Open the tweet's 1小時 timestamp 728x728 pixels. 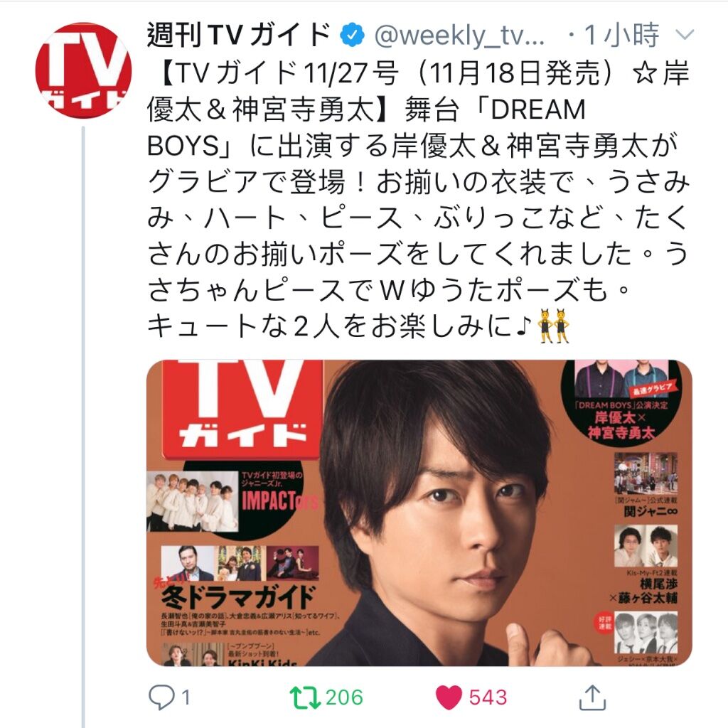tap(621, 35)
